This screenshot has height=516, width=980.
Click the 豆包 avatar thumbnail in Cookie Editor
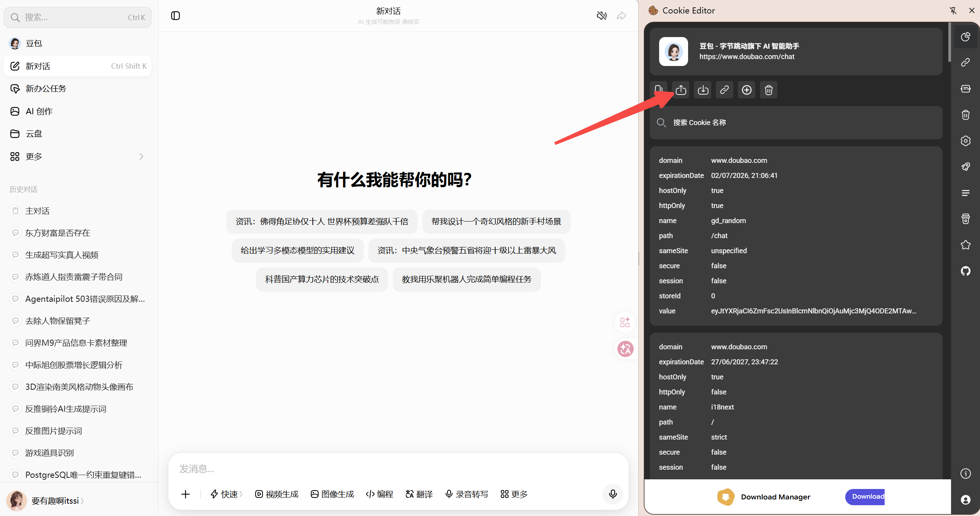click(x=673, y=51)
